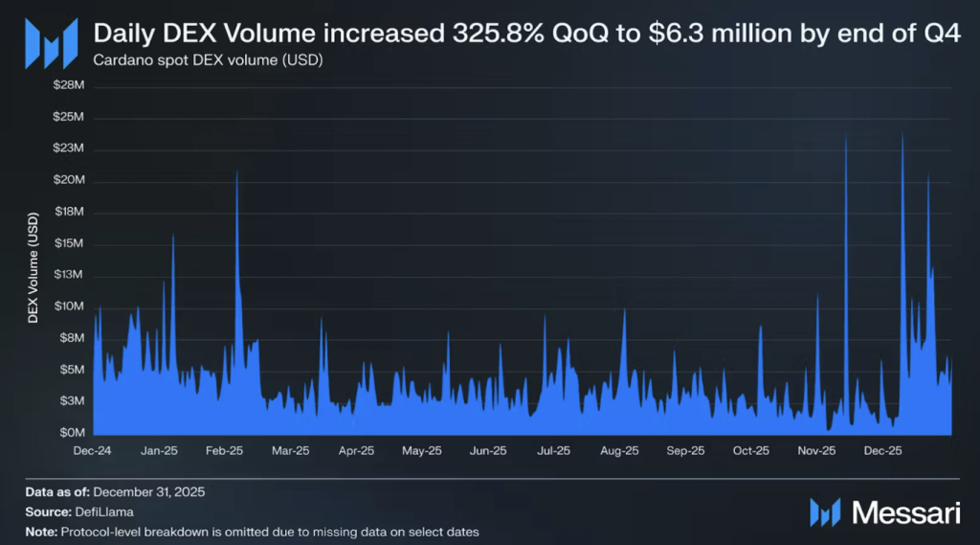Click the 'DEX Volume (USD)' vertical axis title
The width and height of the screenshot is (980, 545).
coord(33,264)
